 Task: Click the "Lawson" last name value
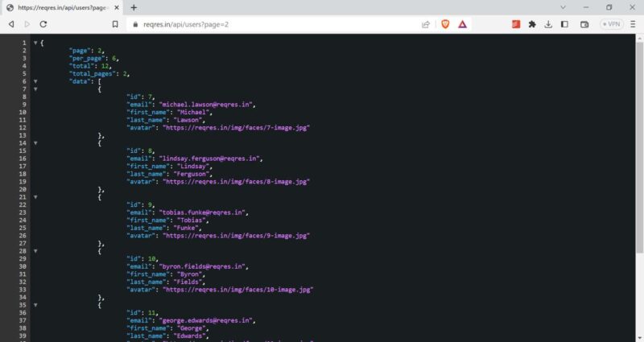point(188,120)
